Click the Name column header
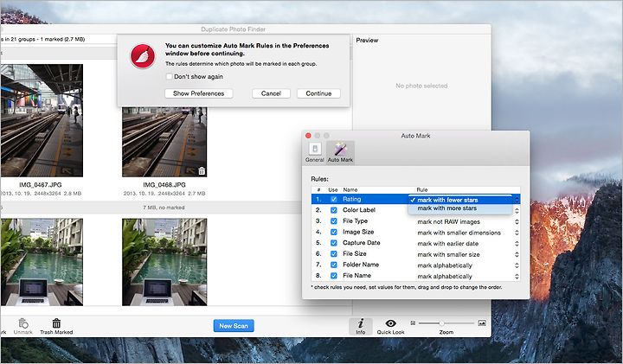 tap(350, 190)
